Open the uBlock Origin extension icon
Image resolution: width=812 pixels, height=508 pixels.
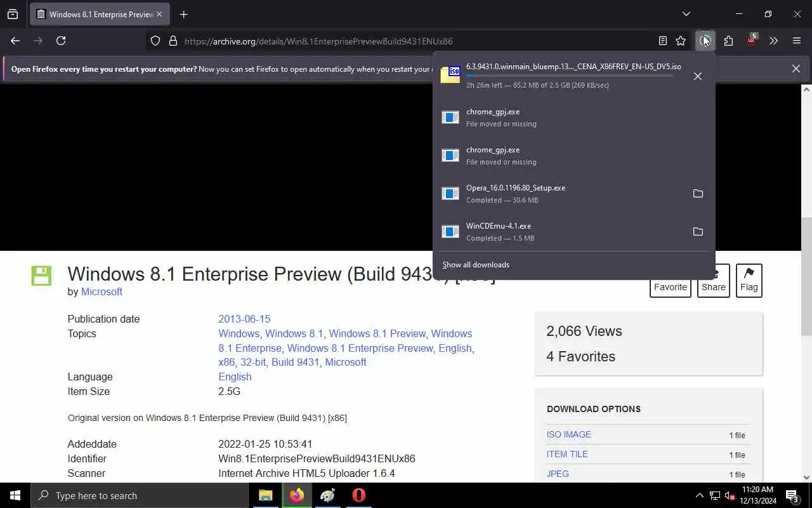pos(751,41)
